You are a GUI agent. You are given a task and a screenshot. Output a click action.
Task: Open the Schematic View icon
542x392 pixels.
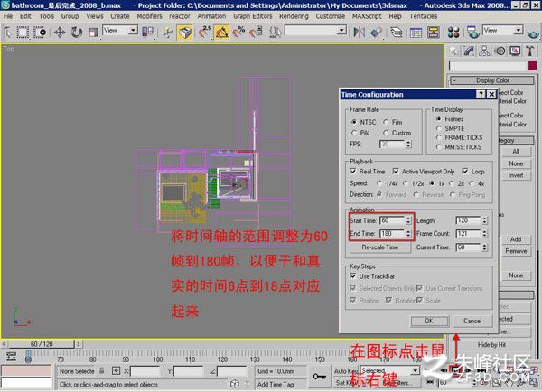coord(433,33)
